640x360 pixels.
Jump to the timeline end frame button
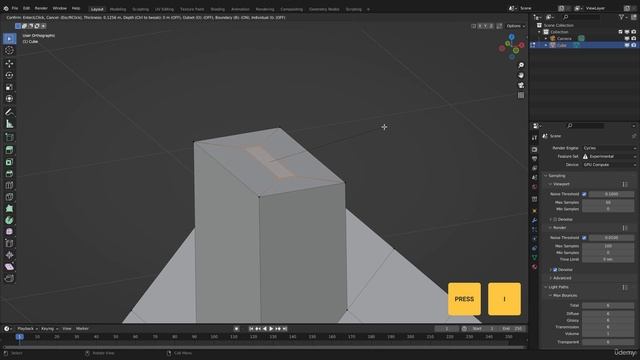point(285,329)
